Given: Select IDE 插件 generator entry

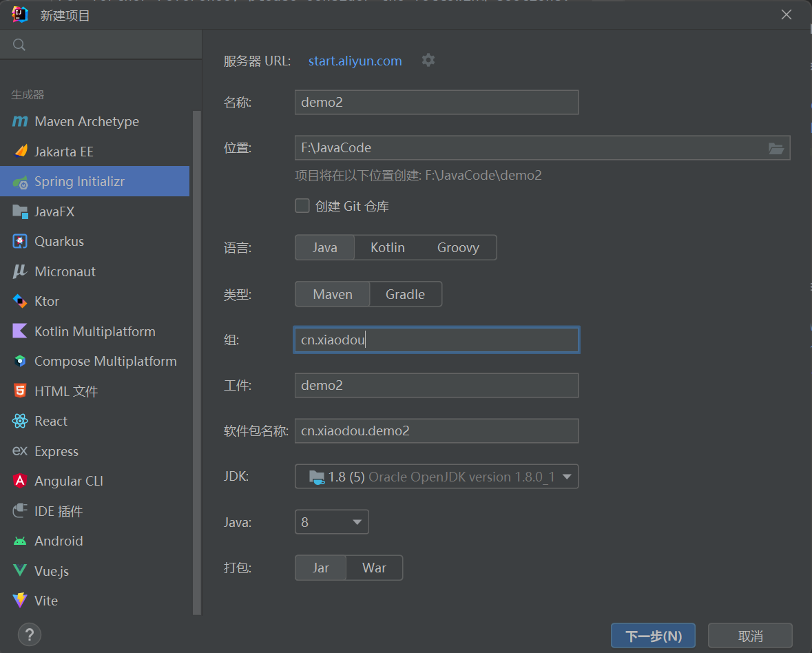Looking at the screenshot, I should click(95, 510).
